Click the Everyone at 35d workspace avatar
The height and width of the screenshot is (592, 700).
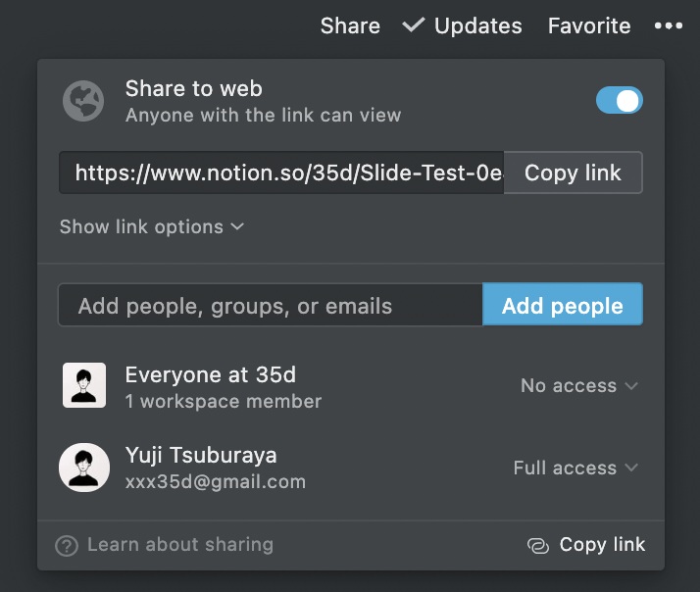(84, 385)
